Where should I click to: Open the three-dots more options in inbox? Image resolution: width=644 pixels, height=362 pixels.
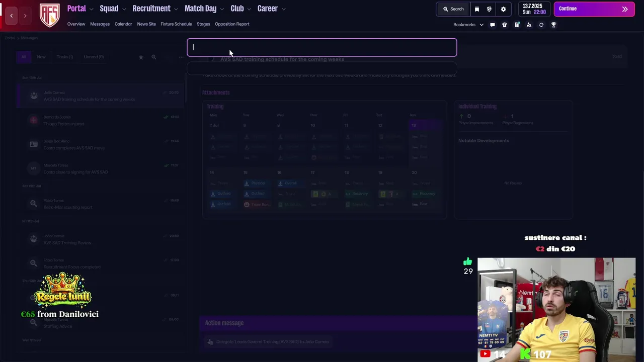pos(181,57)
